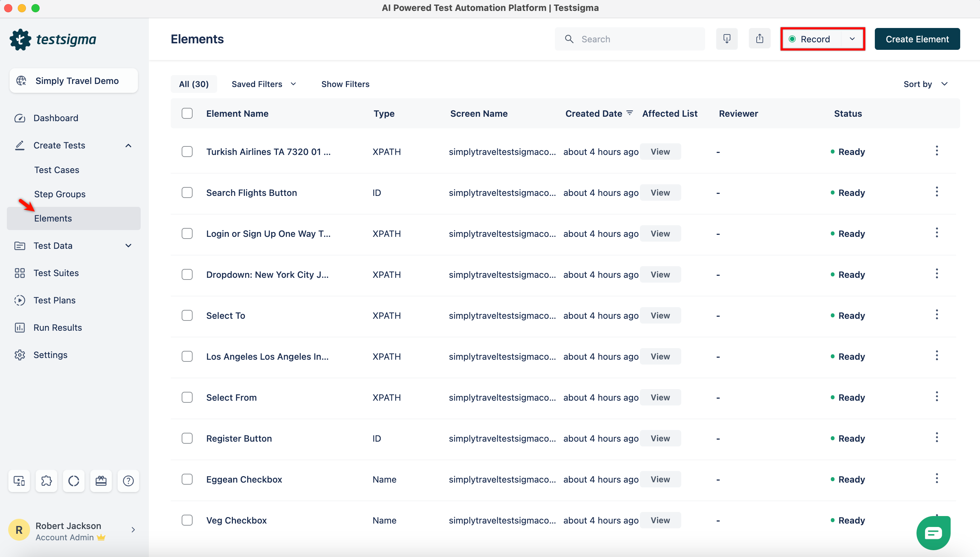
Task: Check the Dropdown: New York City row
Action: tap(187, 275)
